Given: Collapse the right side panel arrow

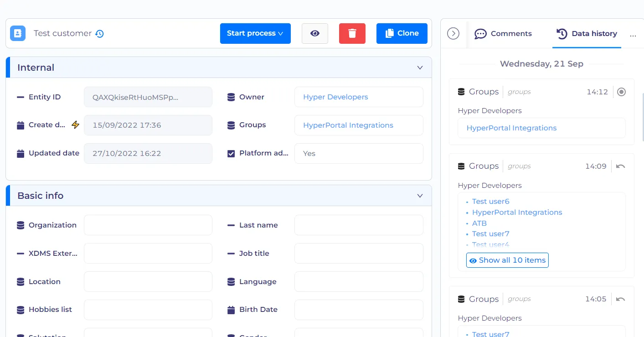Looking at the screenshot, I should pos(453,33).
